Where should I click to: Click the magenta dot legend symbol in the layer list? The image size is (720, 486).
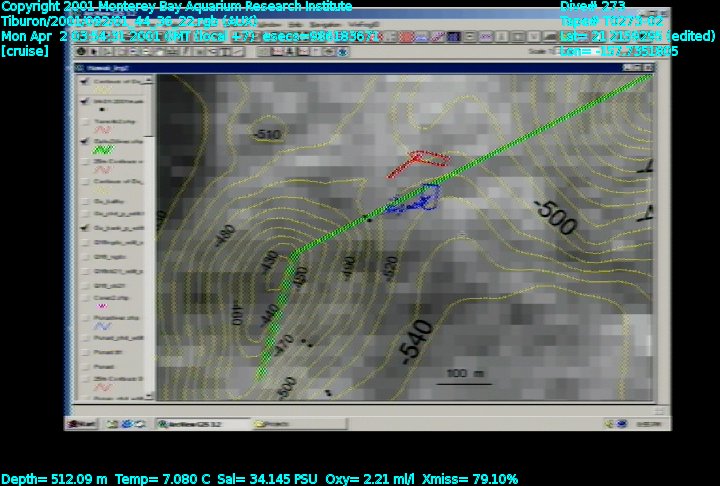pos(101,306)
